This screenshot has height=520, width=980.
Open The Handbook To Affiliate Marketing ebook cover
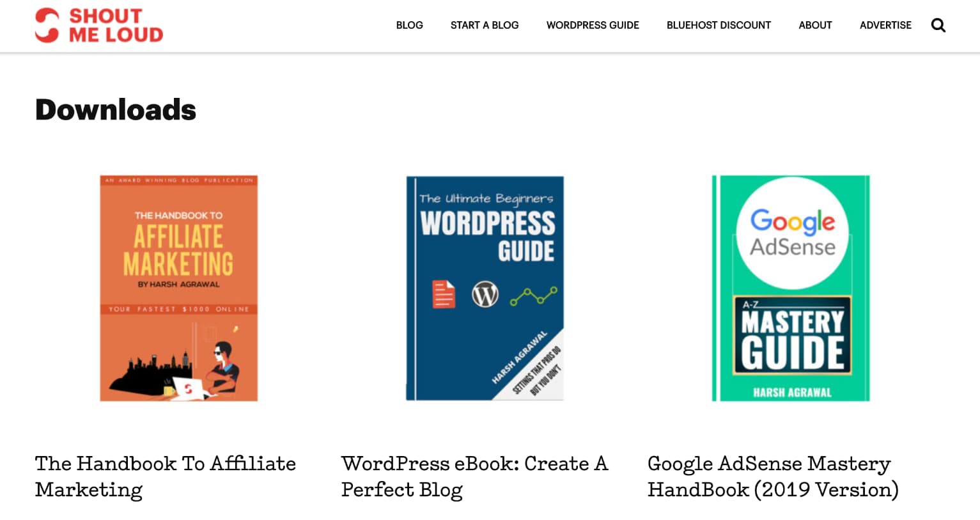point(178,288)
